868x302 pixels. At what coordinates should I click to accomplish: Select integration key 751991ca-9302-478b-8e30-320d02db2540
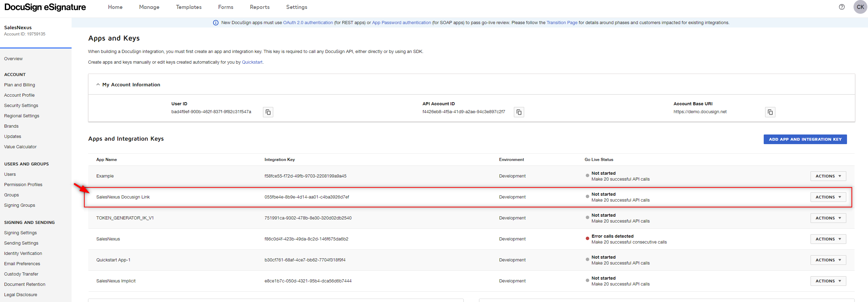pos(308,218)
